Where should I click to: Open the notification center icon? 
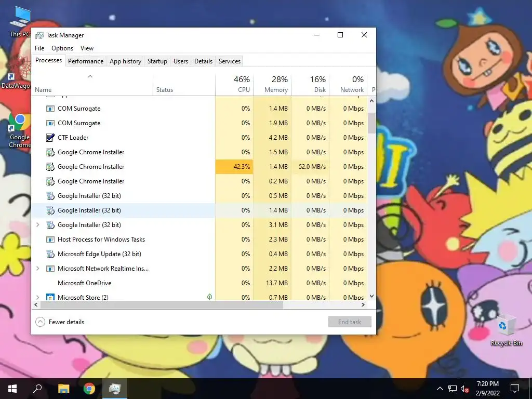[515, 389]
